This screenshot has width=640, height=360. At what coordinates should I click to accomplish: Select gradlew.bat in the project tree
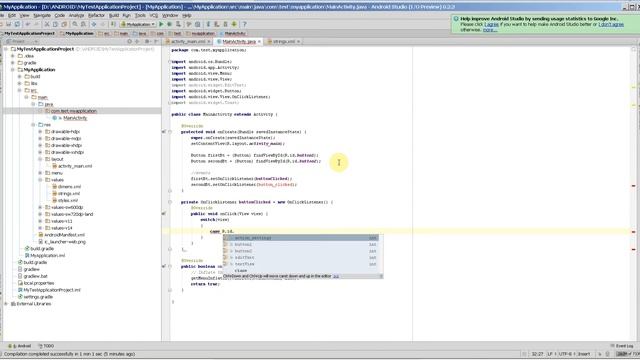click(x=35, y=276)
